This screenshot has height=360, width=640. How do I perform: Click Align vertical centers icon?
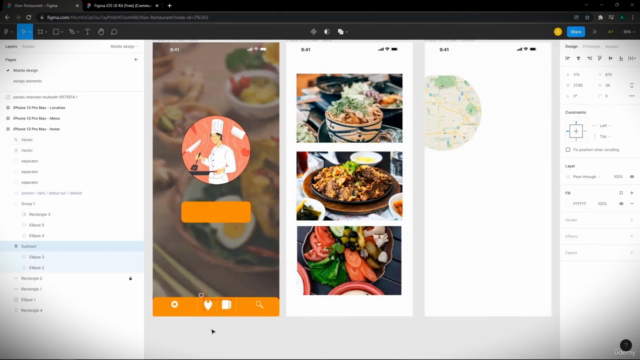(x=610, y=58)
